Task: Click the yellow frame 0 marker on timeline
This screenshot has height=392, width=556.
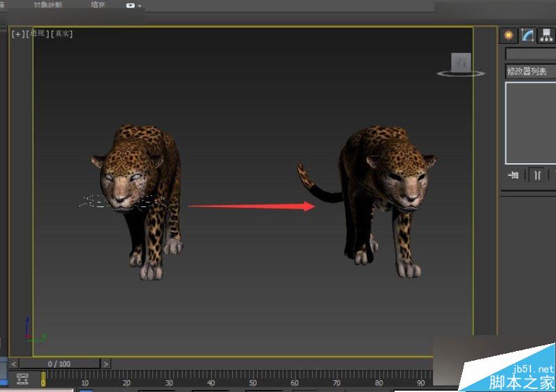Action: click(43, 379)
